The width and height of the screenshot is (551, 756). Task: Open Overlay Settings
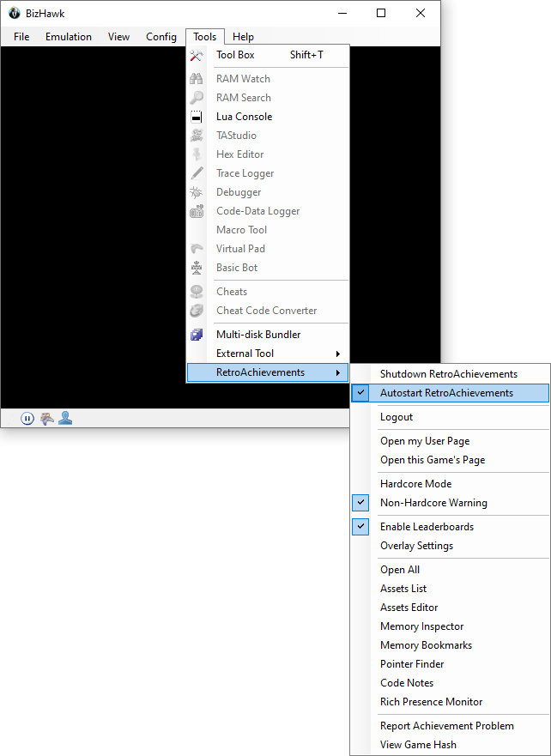point(416,546)
